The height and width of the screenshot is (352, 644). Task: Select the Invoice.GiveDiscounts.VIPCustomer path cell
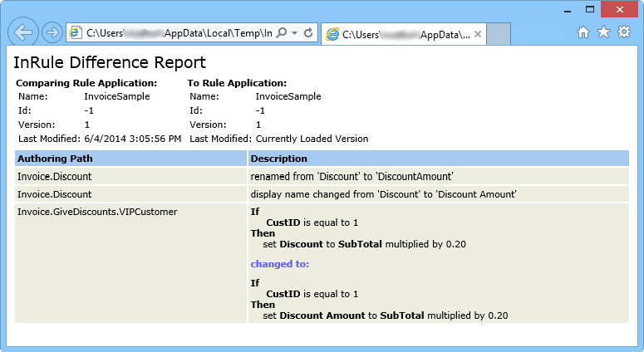[97, 212]
